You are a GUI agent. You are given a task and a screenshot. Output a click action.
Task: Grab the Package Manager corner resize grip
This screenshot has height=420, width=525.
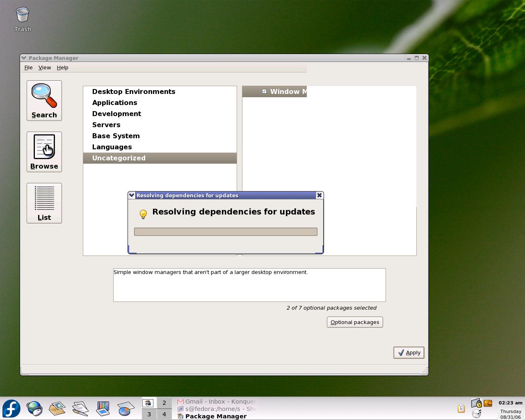[x=425, y=371]
